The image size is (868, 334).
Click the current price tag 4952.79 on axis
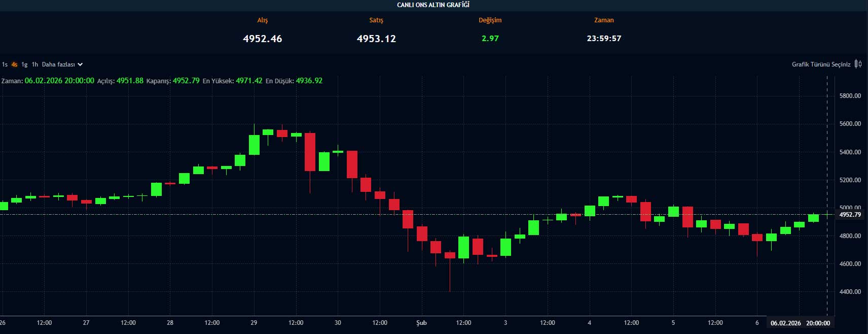tap(850, 215)
